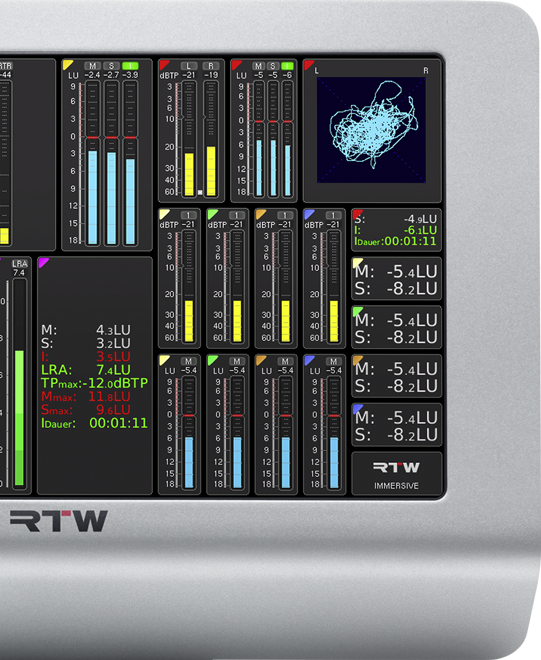Toggle the M button on the blue-flag LU -5.4 meter
This screenshot has width=541, height=660.
click(333, 361)
